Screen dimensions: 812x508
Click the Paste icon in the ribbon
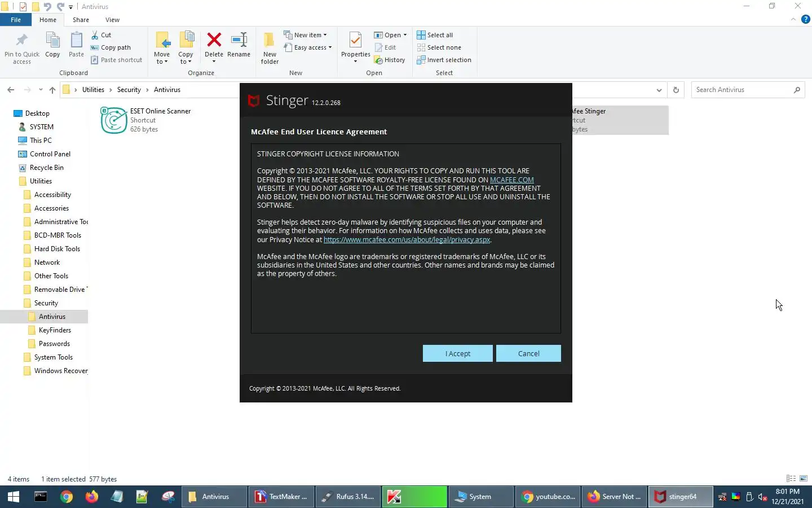[76, 45]
